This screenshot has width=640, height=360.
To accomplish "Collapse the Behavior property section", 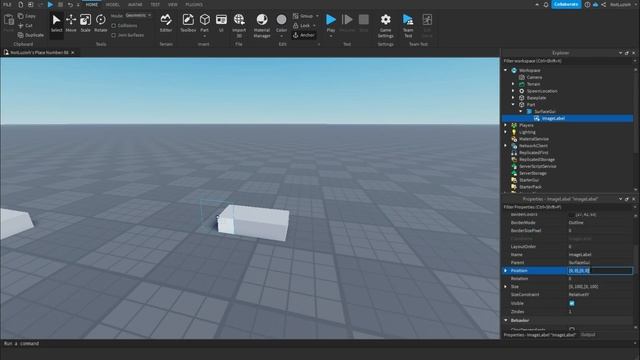I will [506, 320].
